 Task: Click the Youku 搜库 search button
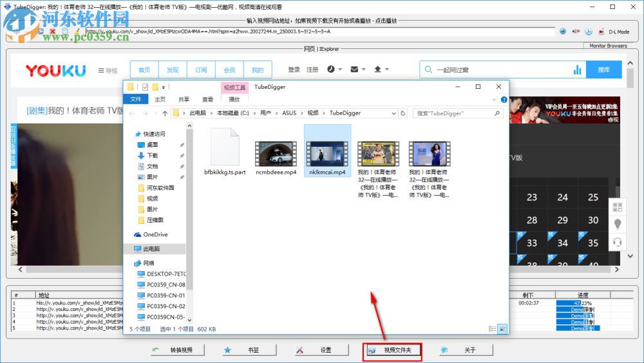point(604,70)
